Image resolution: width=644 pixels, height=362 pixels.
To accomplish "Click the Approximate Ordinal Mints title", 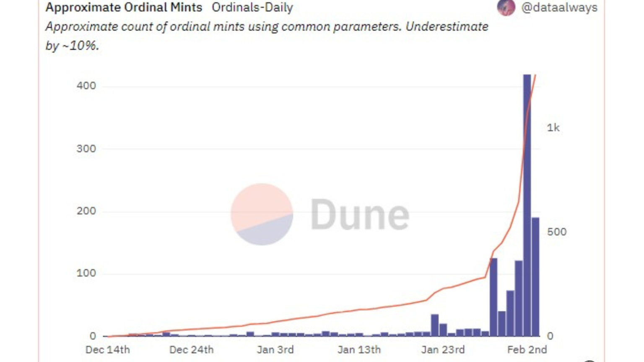I will point(124,7).
